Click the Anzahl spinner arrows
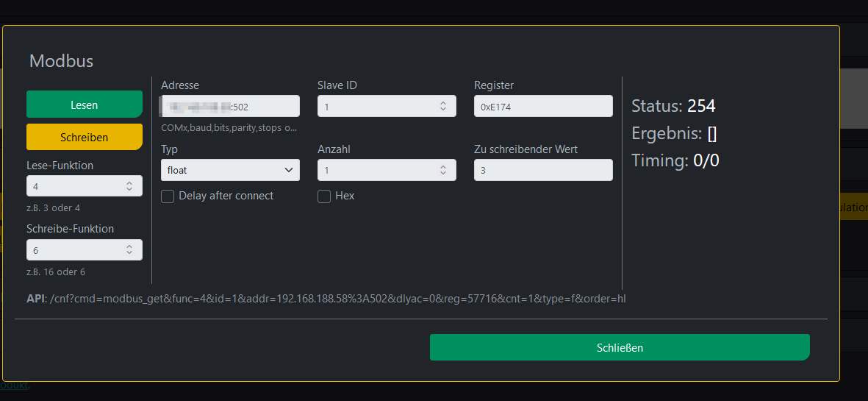Screen dimensions: 868x401 [442, 170]
